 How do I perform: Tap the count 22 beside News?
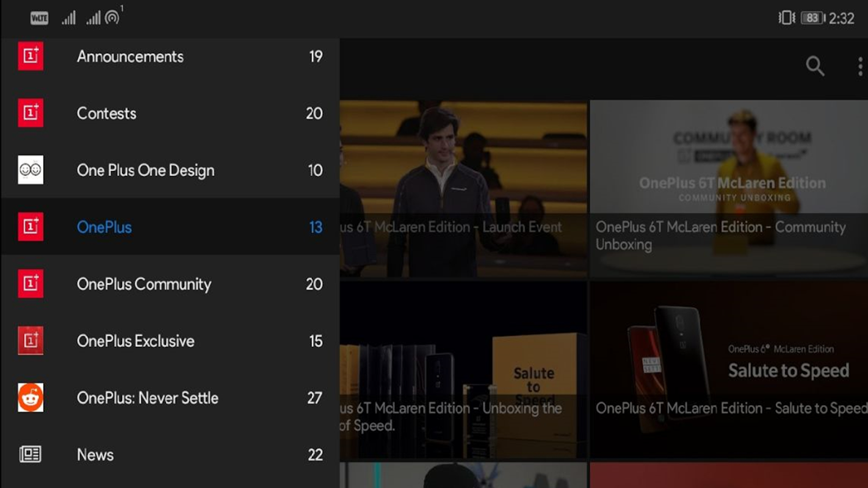click(x=315, y=455)
